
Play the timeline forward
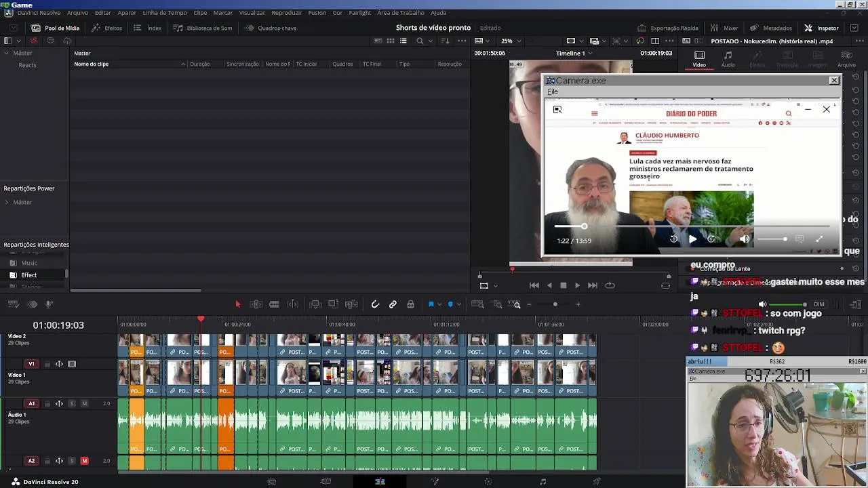pos(577,285)
